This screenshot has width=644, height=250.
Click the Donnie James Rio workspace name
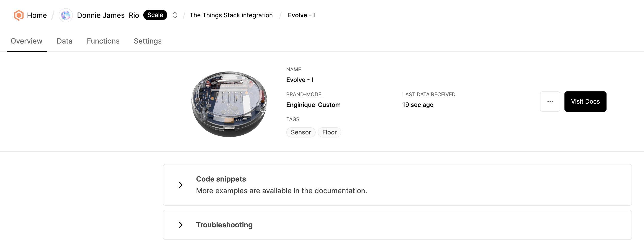coord(108,15)
